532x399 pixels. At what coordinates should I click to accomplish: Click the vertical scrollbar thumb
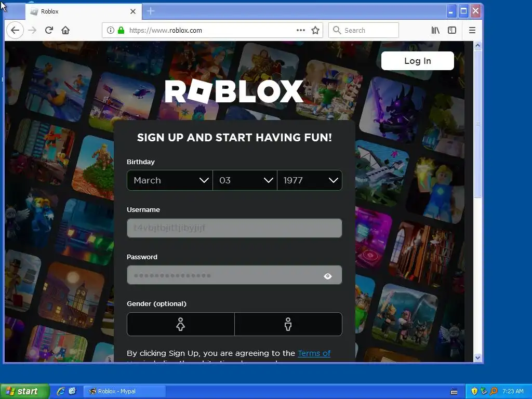(478, 124)
